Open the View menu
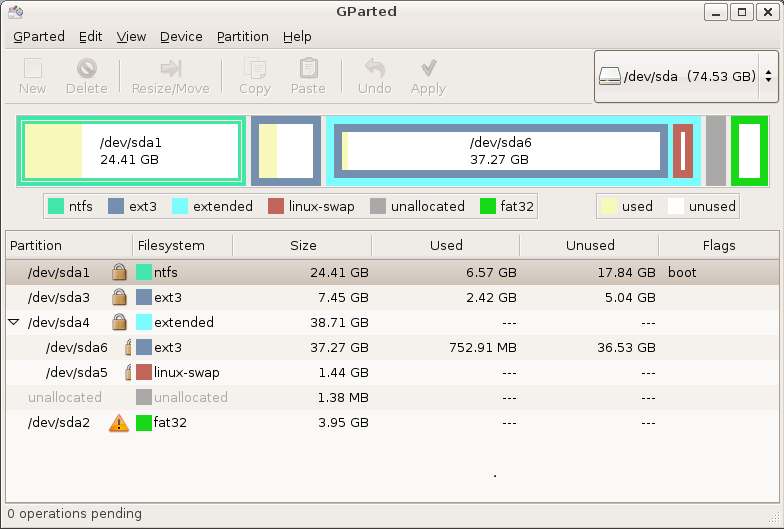Screen dimensions: 784x529 coord(131,36)
